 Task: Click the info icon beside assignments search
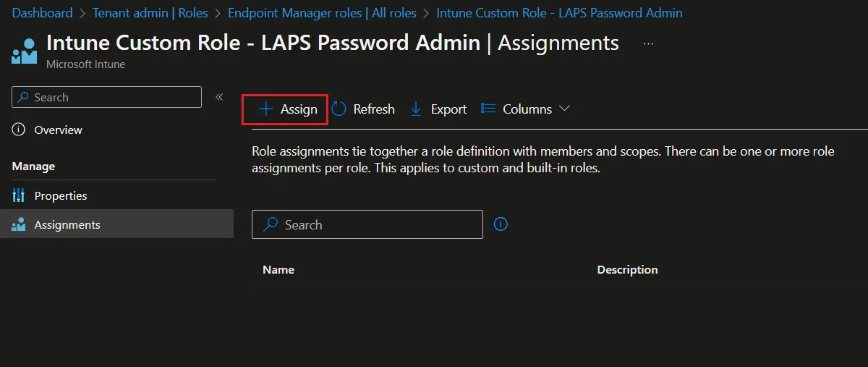(501, 224)
